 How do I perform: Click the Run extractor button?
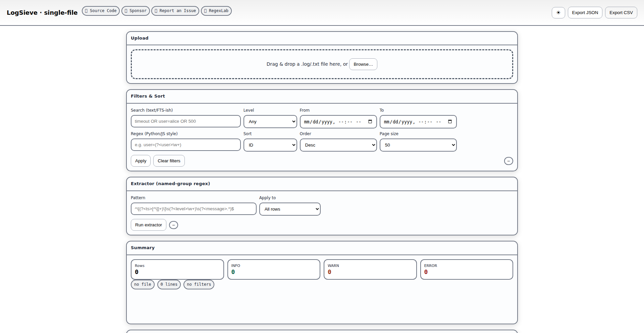click(x=148, y=225)
